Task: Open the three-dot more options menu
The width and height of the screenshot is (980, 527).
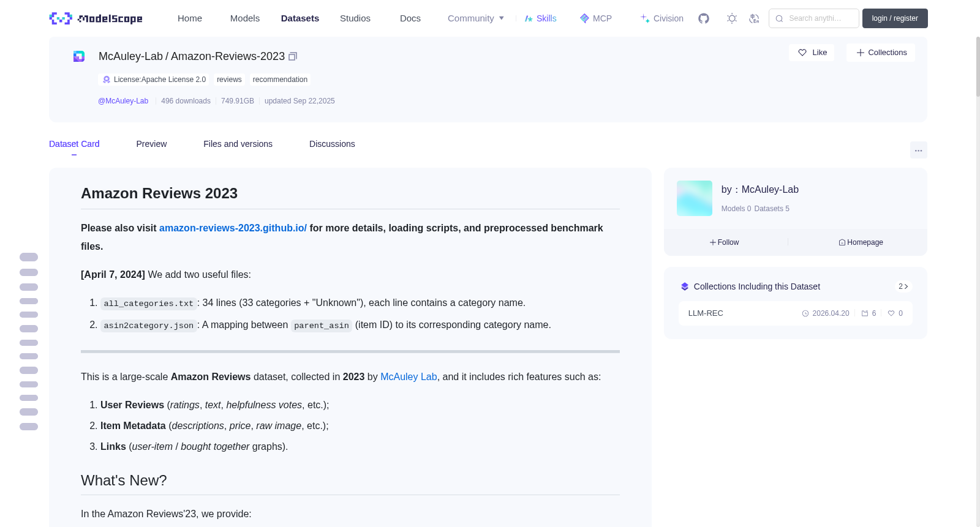Action: [919, 150]
